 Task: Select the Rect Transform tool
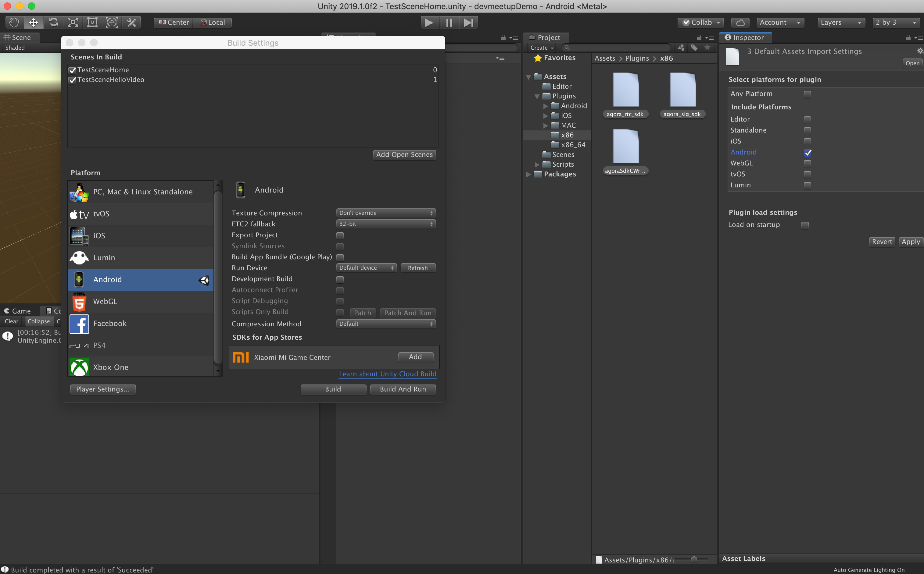click(92, 23)
